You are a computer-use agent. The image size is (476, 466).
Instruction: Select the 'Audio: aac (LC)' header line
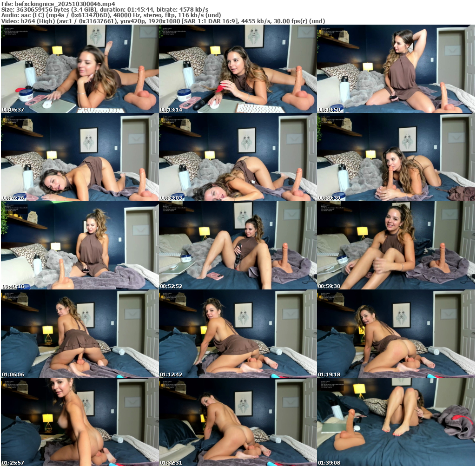(111, 15)
